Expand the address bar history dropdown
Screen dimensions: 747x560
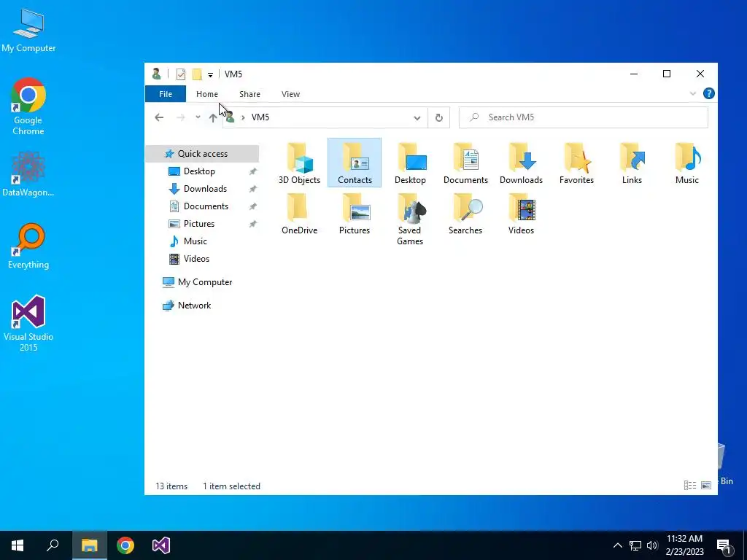[x=417, y=117]
